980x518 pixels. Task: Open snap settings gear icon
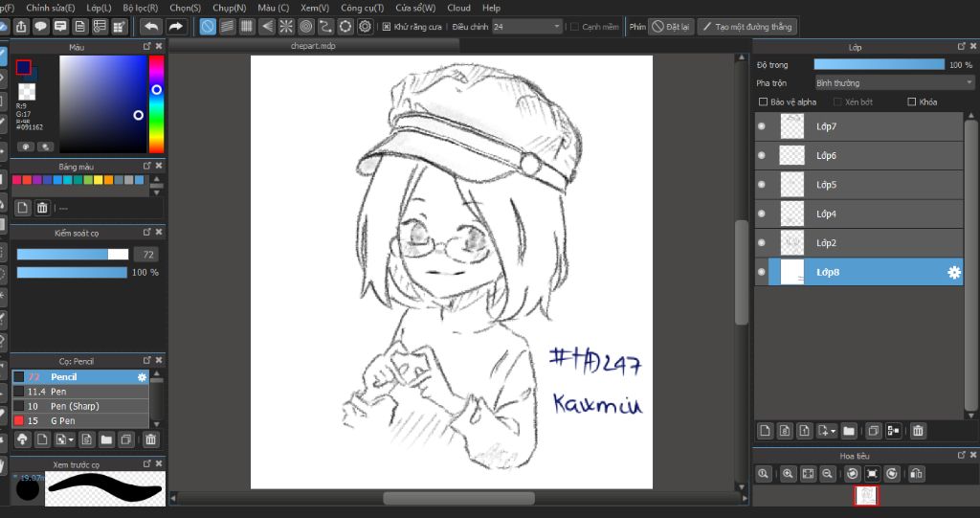tap(365, 26)
